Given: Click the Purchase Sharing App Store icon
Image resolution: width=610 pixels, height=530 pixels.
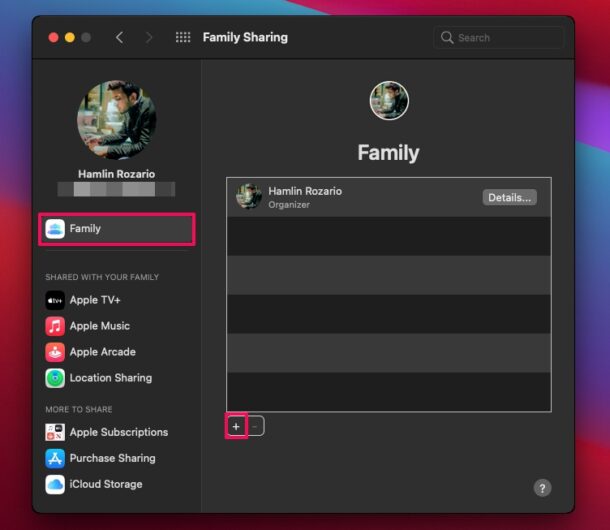Looking at the screenshot, I should pyautogui.click(x=55, y=458).
